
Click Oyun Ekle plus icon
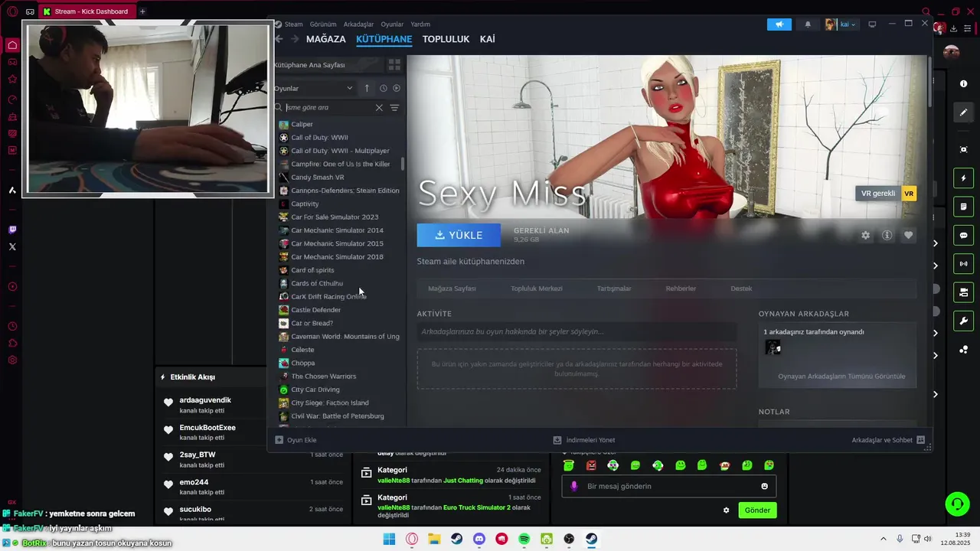click(x=279, y=440)
